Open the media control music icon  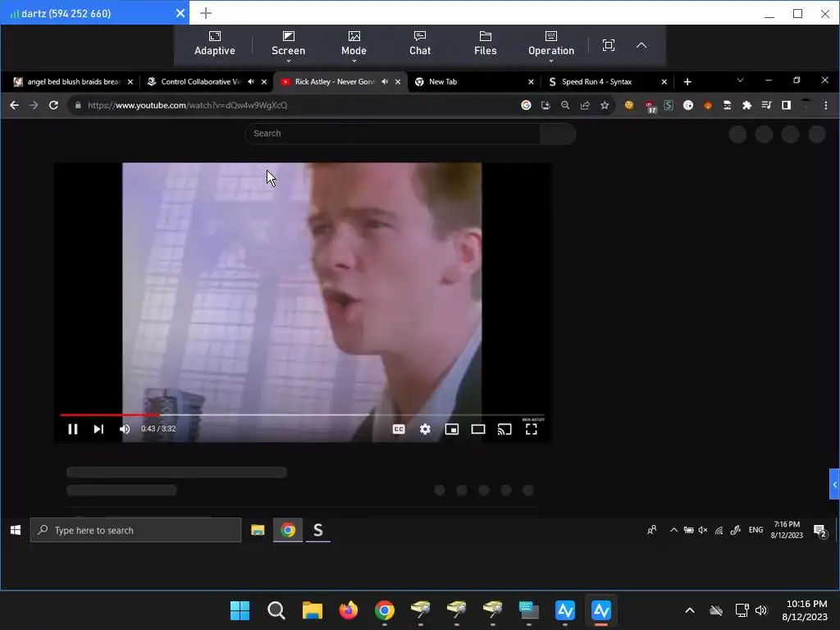coord(767,105)
